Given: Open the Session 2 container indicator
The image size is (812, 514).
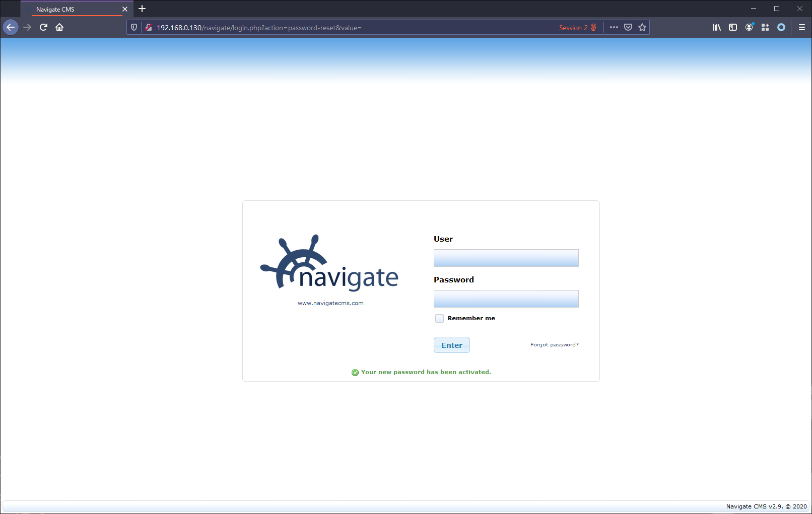Looking at the screenshot, I should coord(578,28).
